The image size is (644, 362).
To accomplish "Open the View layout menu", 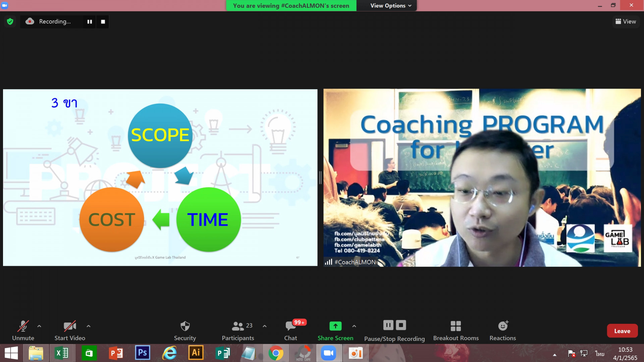I will point(626,21).
